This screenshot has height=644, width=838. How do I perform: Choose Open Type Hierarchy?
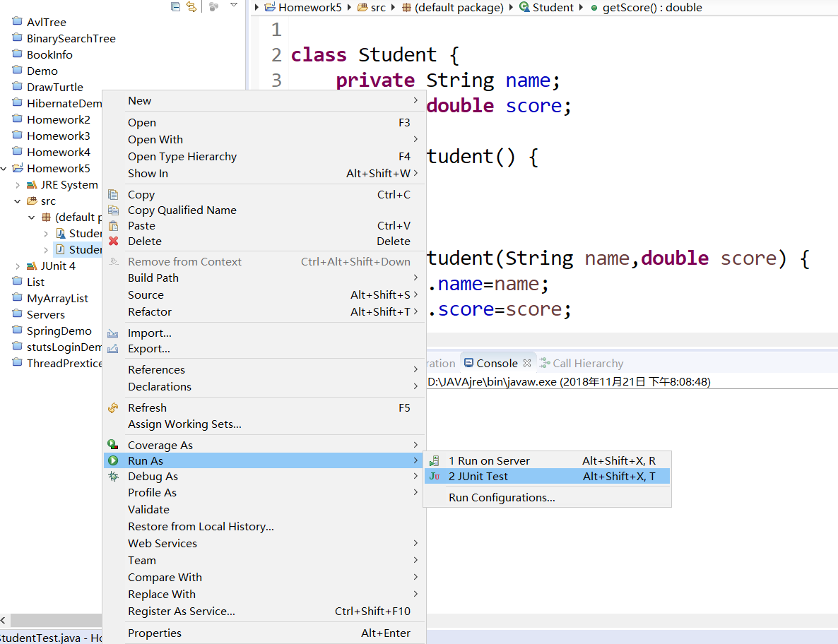[x=264, y=157]
